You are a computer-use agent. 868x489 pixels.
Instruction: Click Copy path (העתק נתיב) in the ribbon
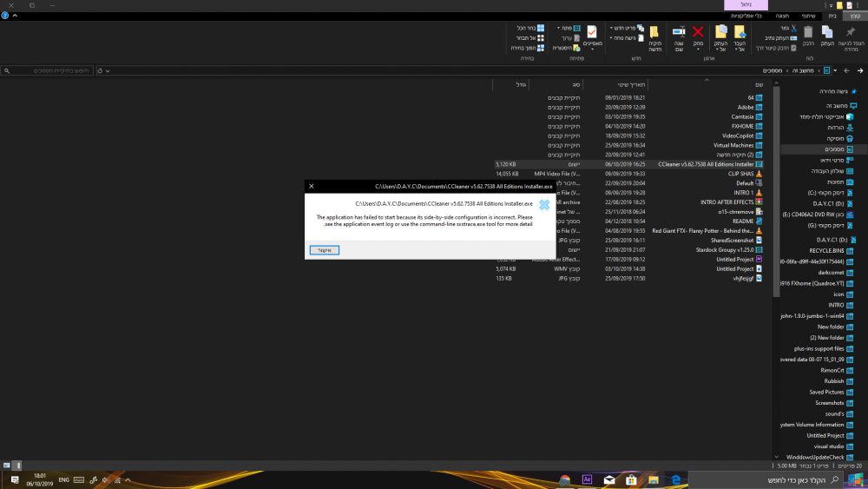click(781, 38)
